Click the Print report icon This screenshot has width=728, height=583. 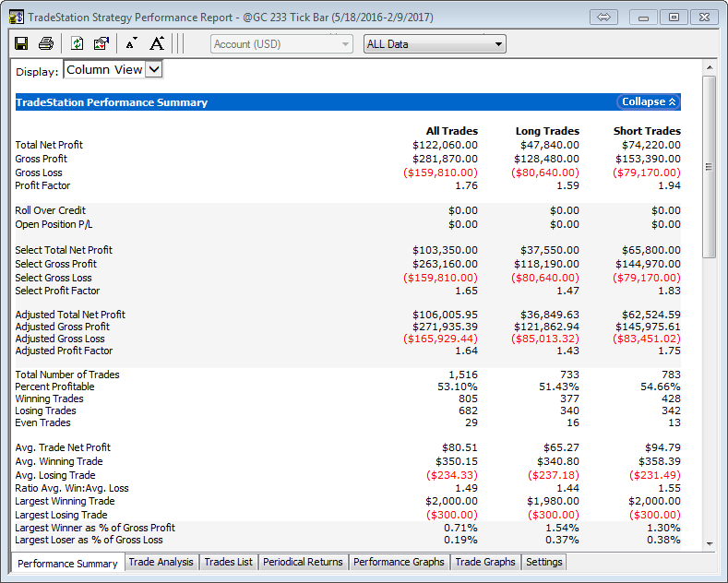[46, 43]
